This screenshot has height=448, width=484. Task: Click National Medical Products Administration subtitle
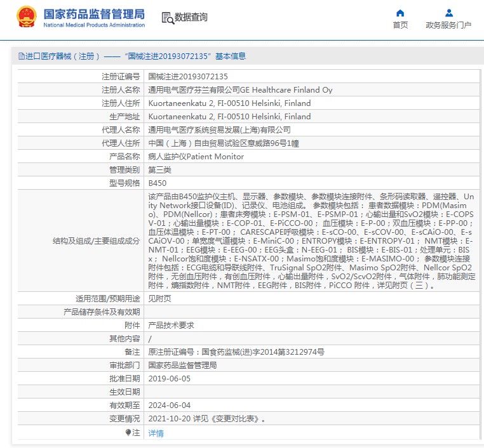coord(94,25)
